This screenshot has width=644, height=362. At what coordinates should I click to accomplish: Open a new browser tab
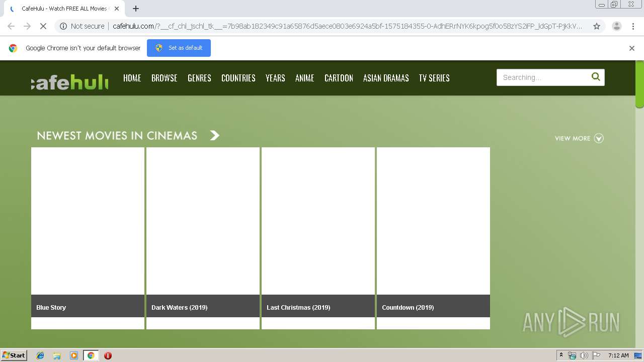pos(136,9)
